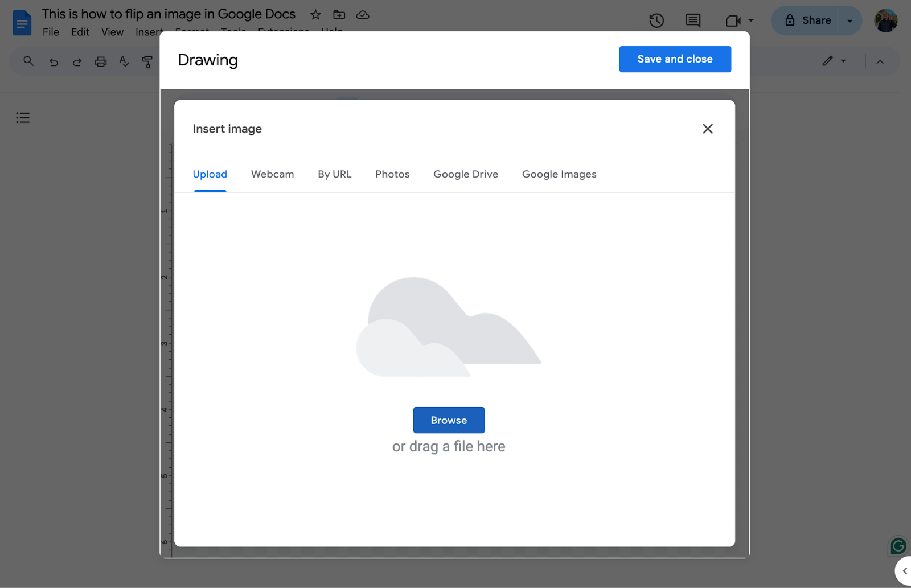Close the Insert image dialog
This screenshot has height=588, width=911.
point(708,129)
